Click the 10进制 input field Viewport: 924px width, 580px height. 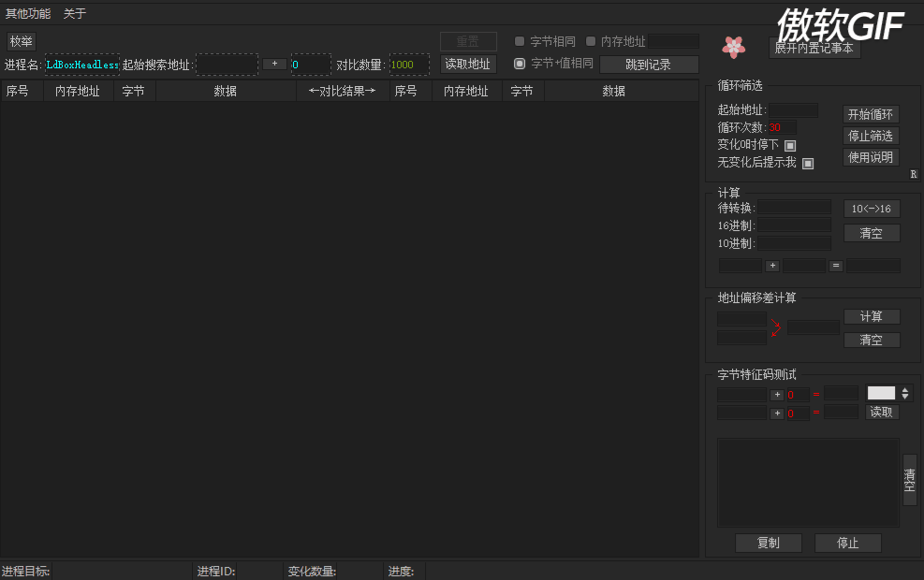click(x=795, y=243)
